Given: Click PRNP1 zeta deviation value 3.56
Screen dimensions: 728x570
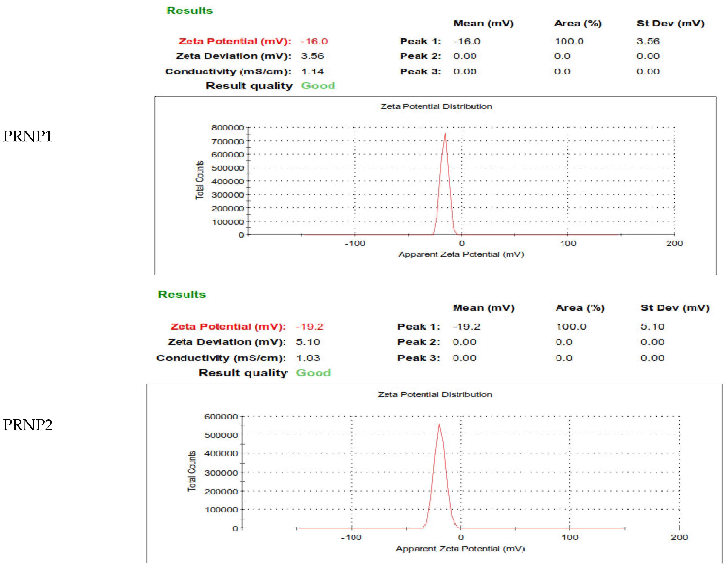Looking at the screenshot, I should pos(312,56).
